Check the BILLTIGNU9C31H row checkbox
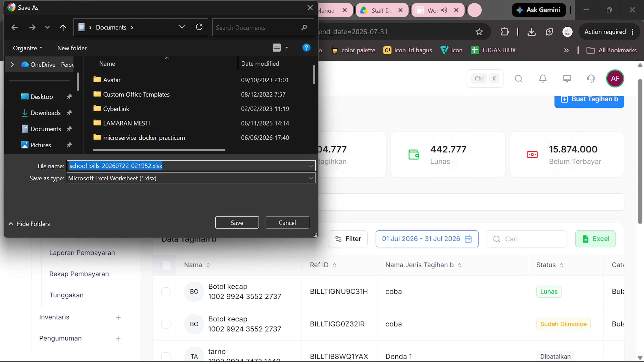The image size is (644, 362). coord(166,292)
